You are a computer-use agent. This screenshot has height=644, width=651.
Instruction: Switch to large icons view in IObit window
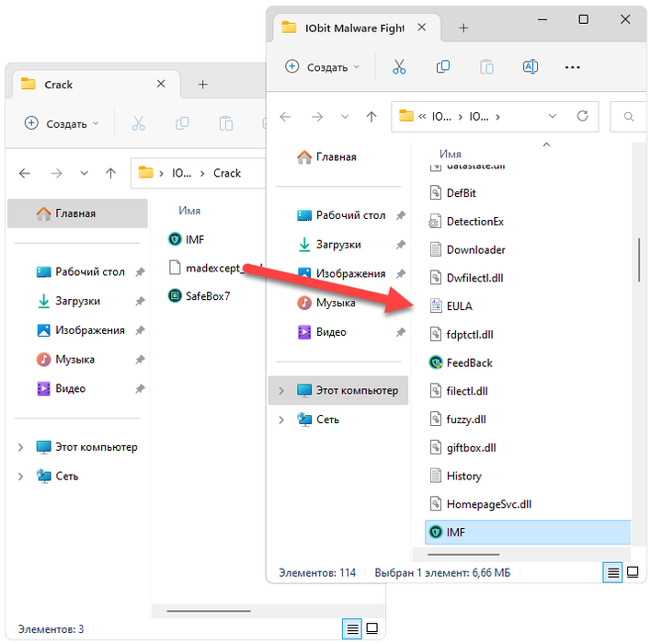pyautogui.click(x=633, y=572)
